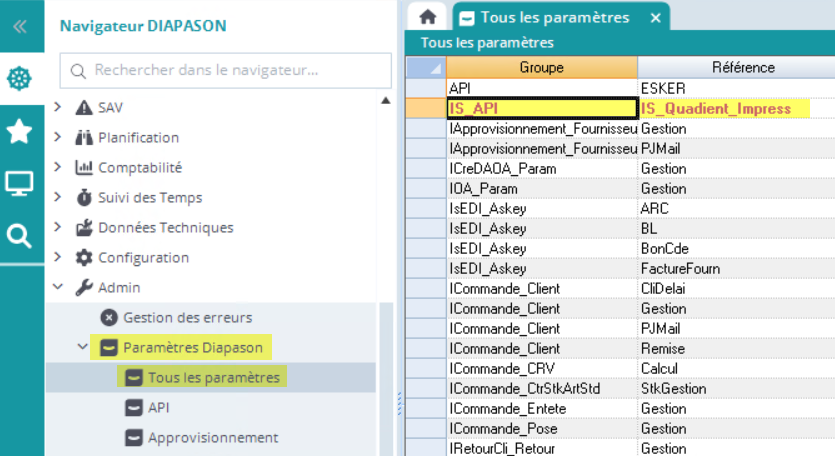
Task: Select the ICommande_Entete group cell
Action: pos(542,409)
